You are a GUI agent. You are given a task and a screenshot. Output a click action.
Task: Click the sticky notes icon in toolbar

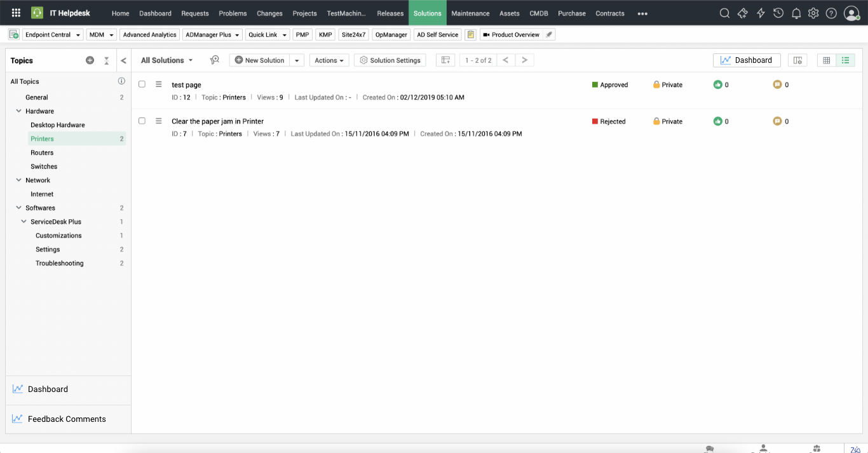(470, 35)
